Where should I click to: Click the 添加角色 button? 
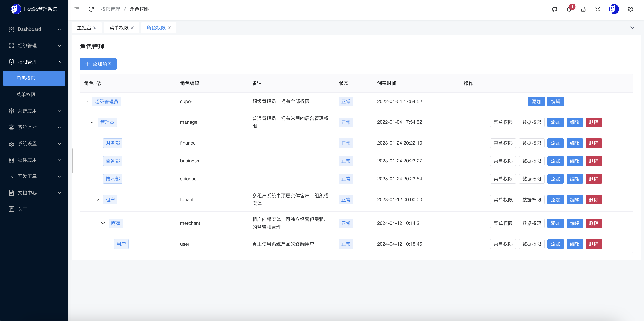(98, 64)
